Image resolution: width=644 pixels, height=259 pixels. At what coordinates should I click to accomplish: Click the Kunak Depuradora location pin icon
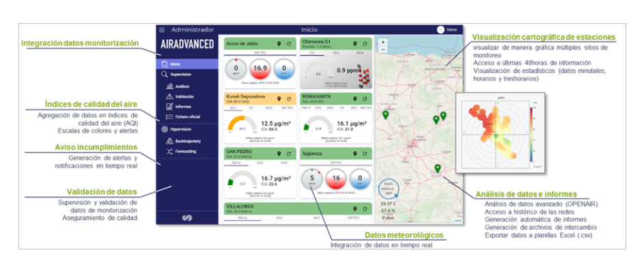(x=279, y=98)
